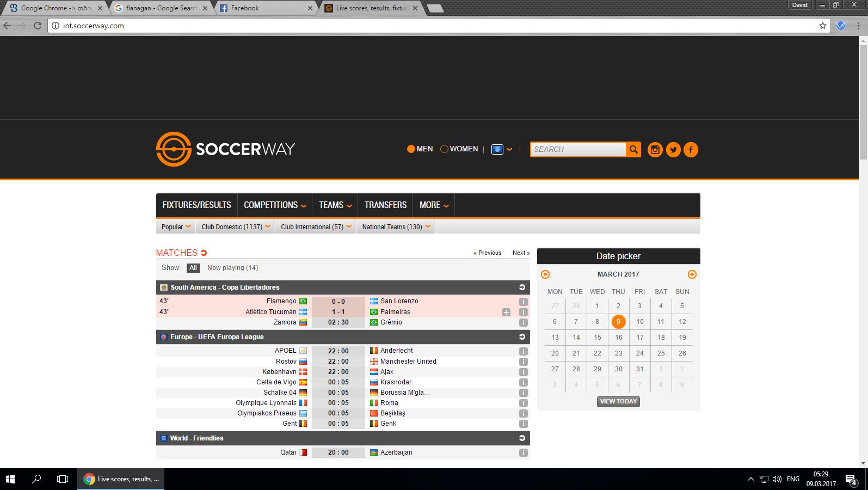868x490 pixels.
Task: Select March 31 in date picker
Action: 640,369
